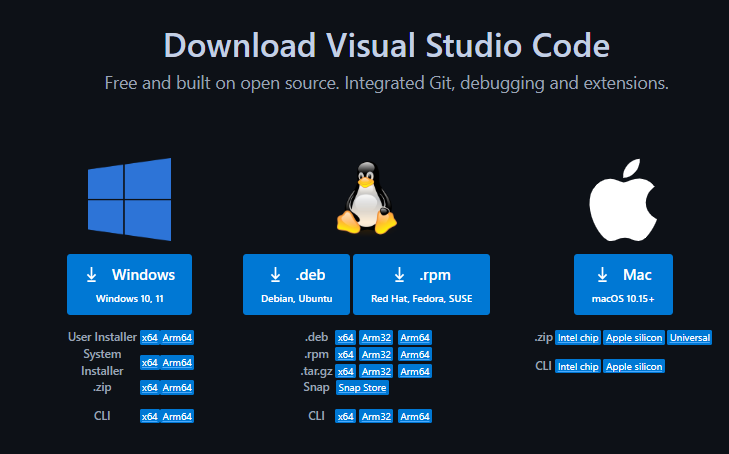Choose Arm64 for Windows User Installer

[177, 338]
